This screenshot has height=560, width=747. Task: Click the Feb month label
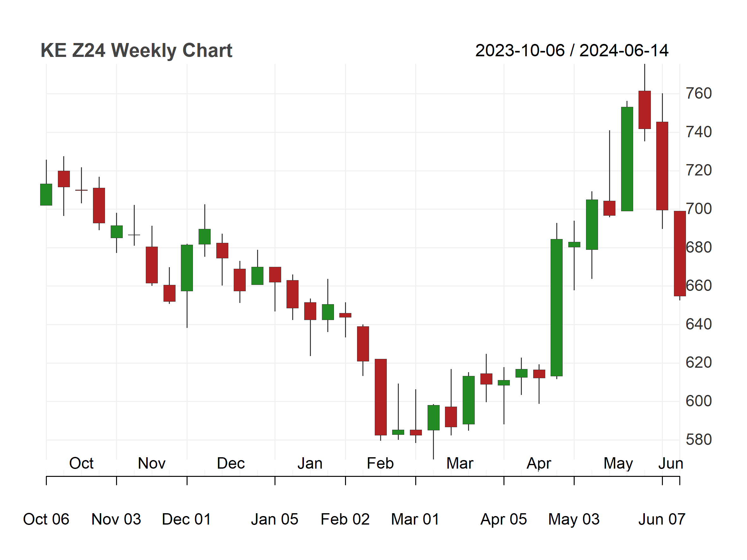[380, 463]
